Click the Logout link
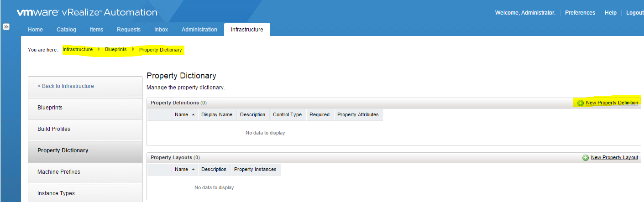The width and height of the screenshot is (644, 202). click(635, 13)
